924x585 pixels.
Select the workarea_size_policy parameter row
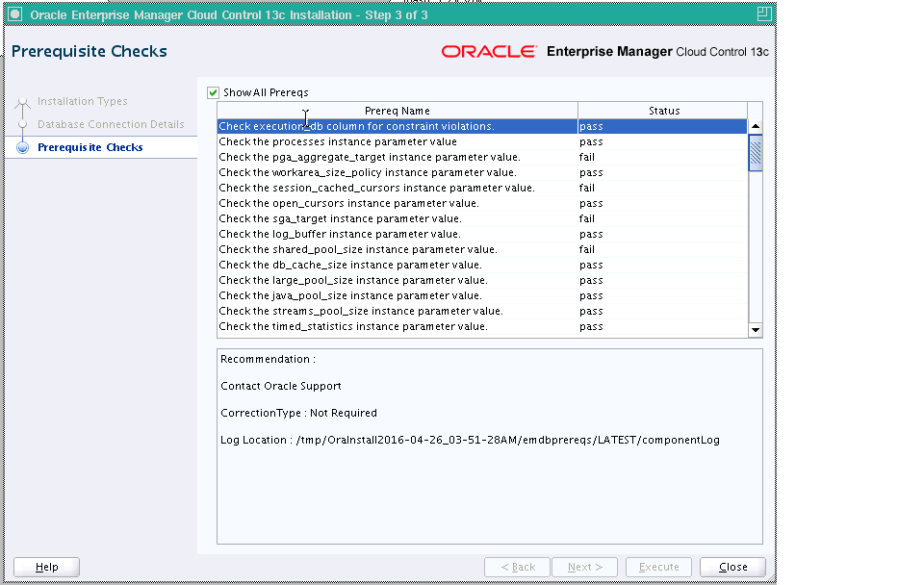(482, 172)
